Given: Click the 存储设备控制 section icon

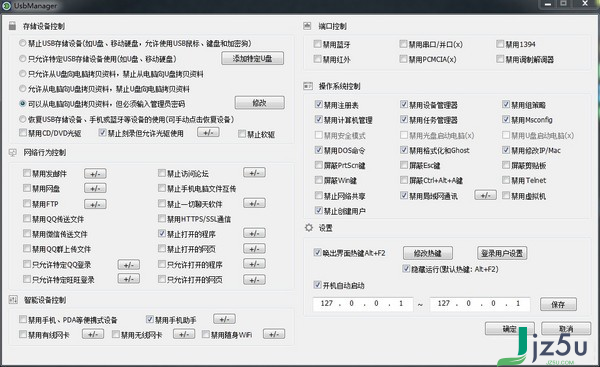Looking at the screenshot, I should coord(13,26).
